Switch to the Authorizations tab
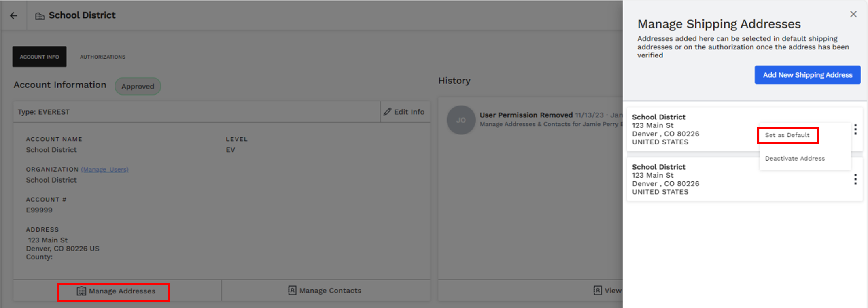This screenshot has width=868, height=308. click(102, 57)
